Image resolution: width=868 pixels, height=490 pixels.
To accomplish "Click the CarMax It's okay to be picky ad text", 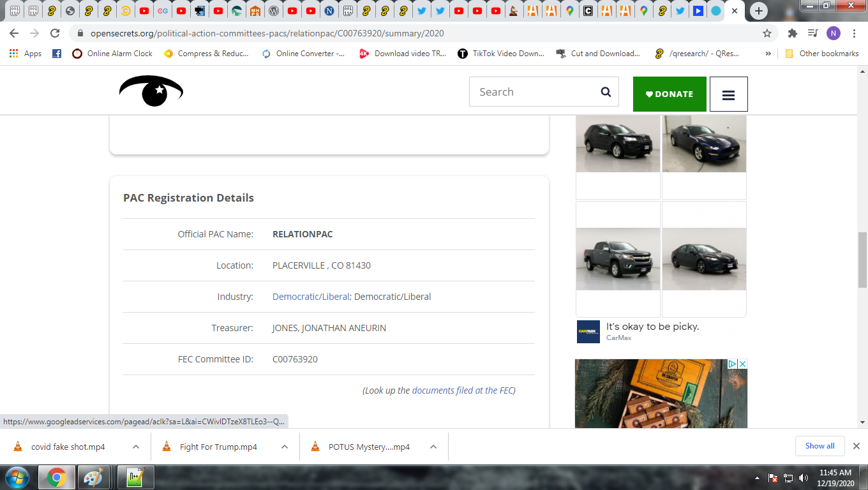I will pyautogui.click(x=652, y=327).
